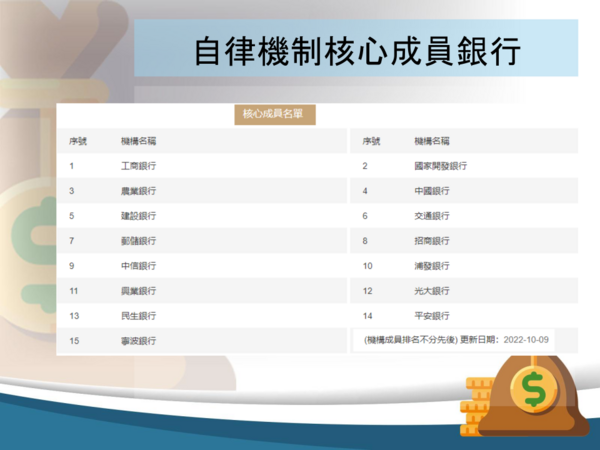Viewport: 600px width, 450px height.
Task: Select the 平安銀行 cell
Action: coord(432,316)
